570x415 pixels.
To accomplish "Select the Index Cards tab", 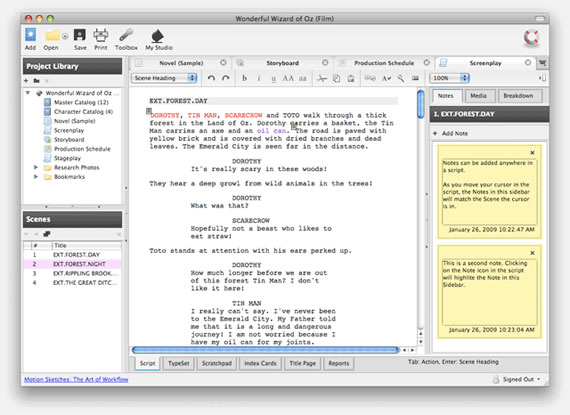I will point(260,363).
